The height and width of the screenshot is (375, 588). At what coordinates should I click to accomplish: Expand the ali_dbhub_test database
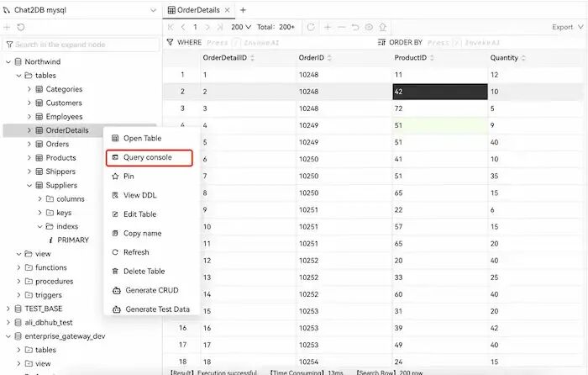(8, 322)
